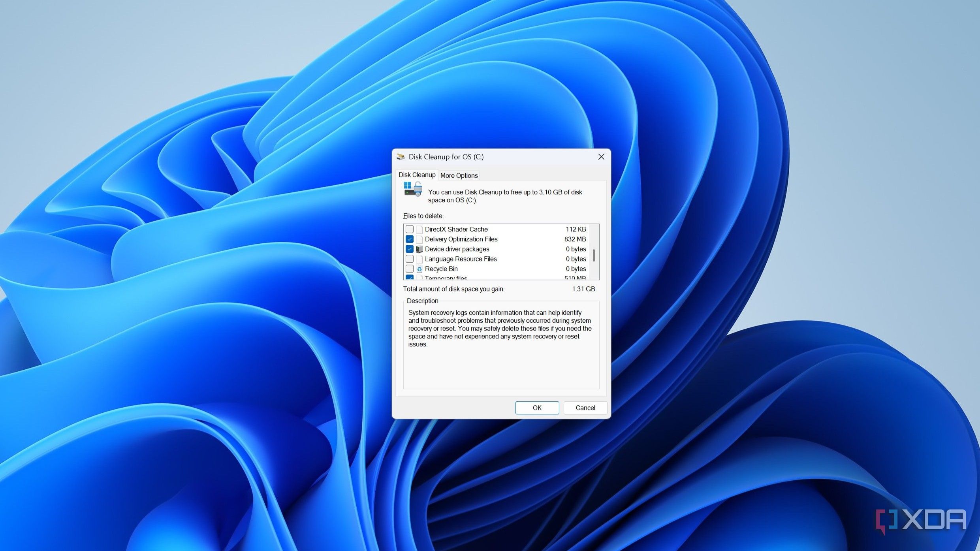This screenshot has width=980, height=551.
Task: Uncheck Device driver packages checkbox
Action: point(410,249)
